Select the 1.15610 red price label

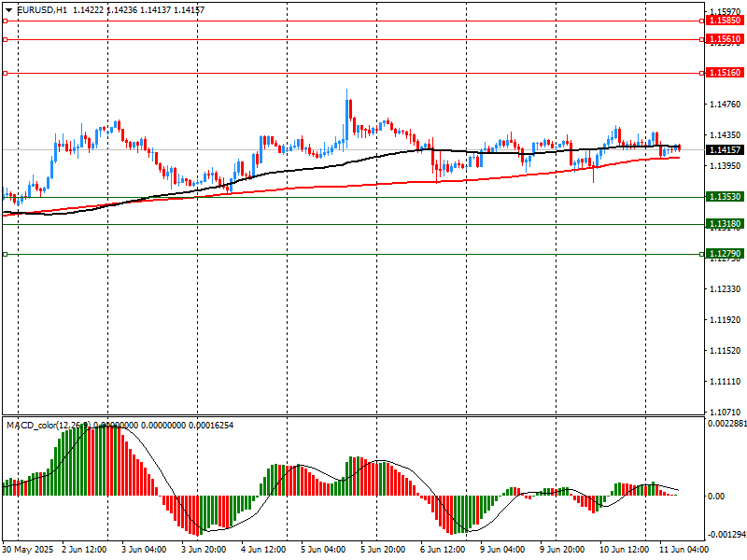(725, 39)
